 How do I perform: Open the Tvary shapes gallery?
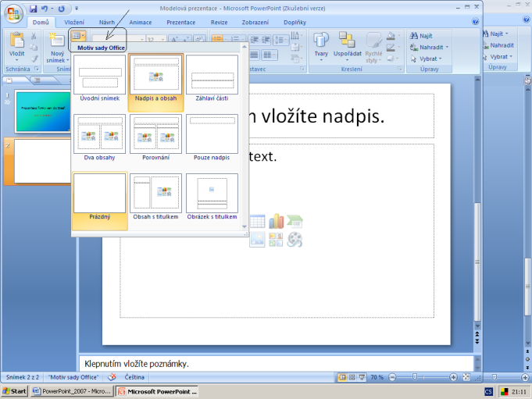tap(321, 47)
